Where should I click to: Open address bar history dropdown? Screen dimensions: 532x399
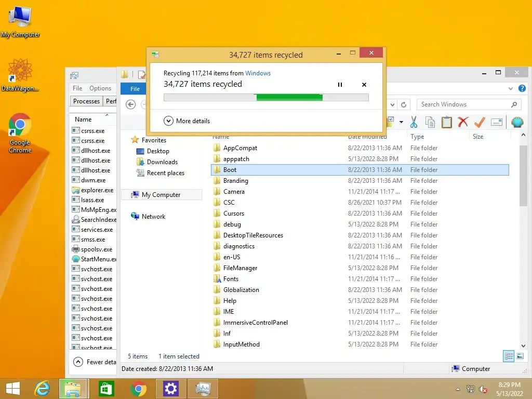coord(392,104)
